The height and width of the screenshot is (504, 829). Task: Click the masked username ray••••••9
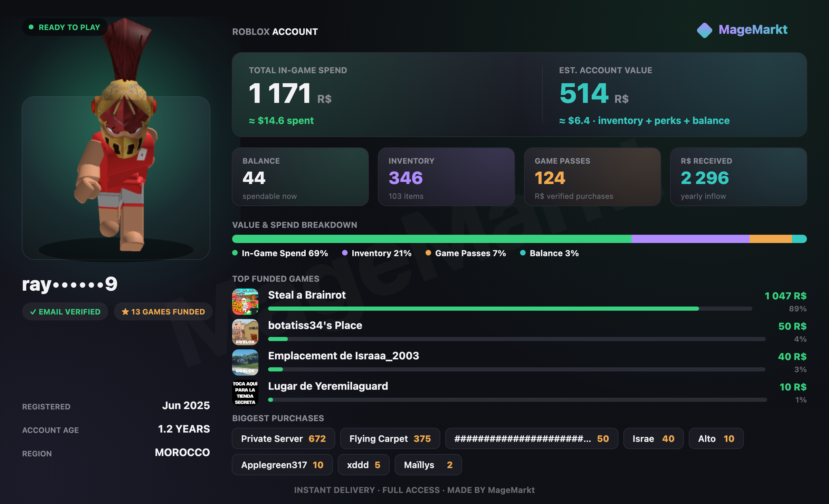pos(70,284)
